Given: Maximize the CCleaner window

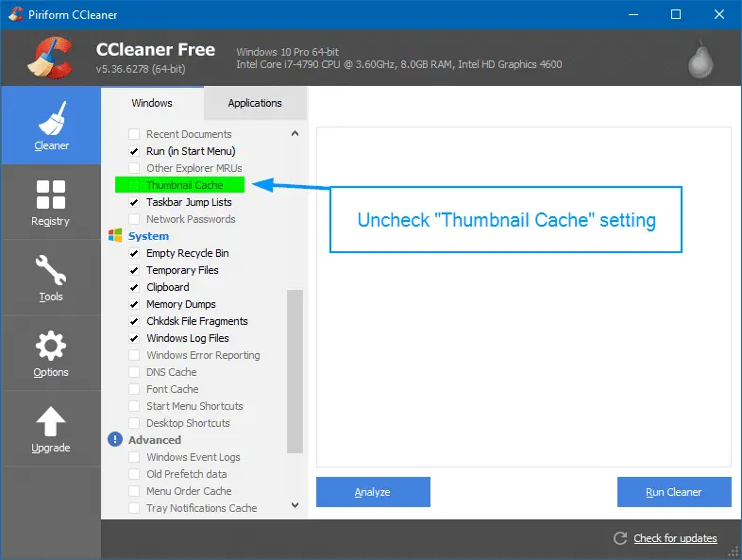Looking at the screenshot, I should click(676, 14).
